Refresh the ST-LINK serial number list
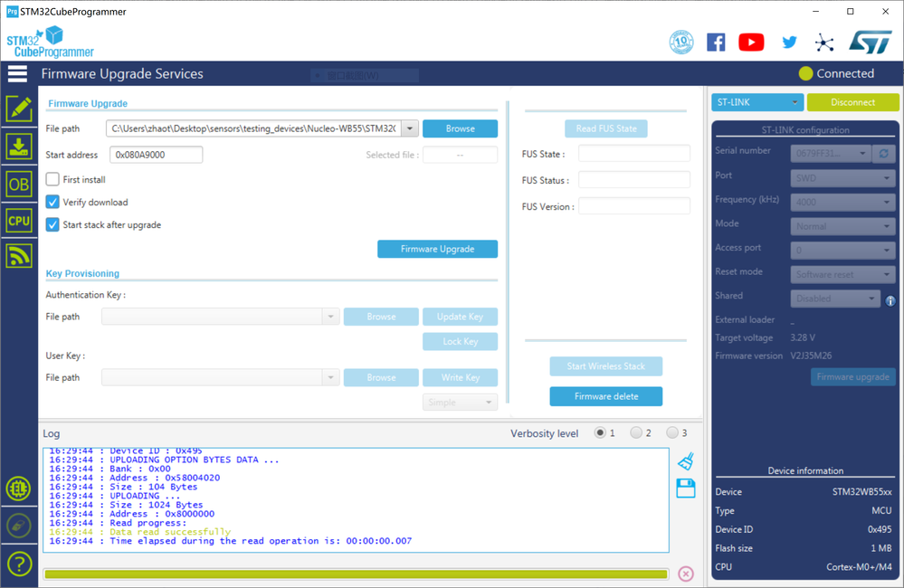 tap(883, 154)
